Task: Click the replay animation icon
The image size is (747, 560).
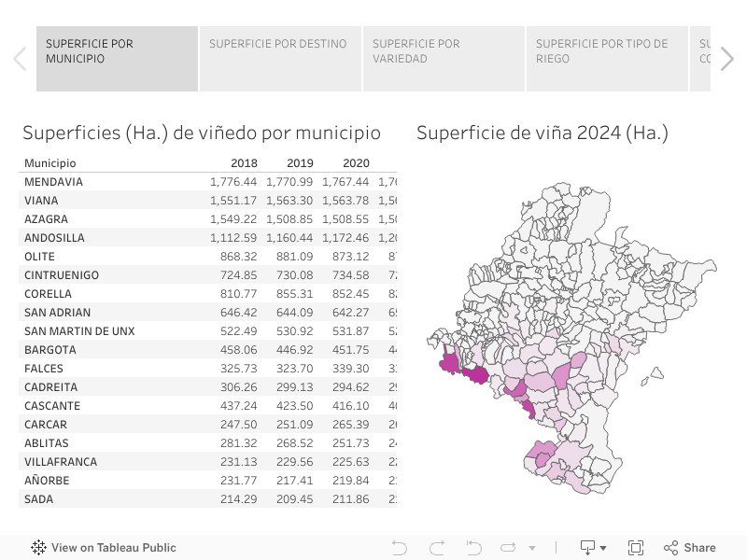Action: tap(508, 548)
